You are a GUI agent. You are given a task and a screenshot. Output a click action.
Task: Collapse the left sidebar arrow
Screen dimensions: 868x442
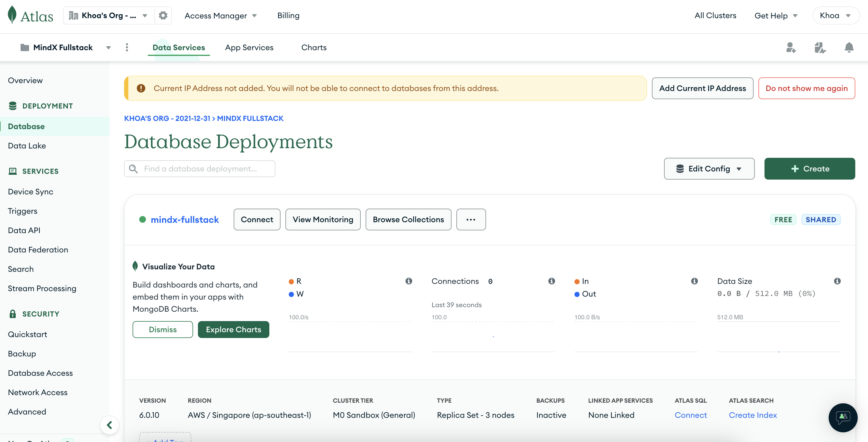click(x=110, y=425)
